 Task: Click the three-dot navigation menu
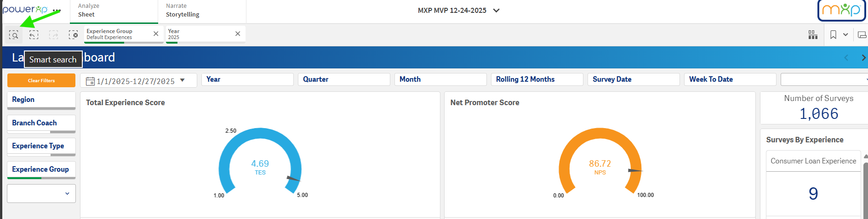tap(57, 11)
